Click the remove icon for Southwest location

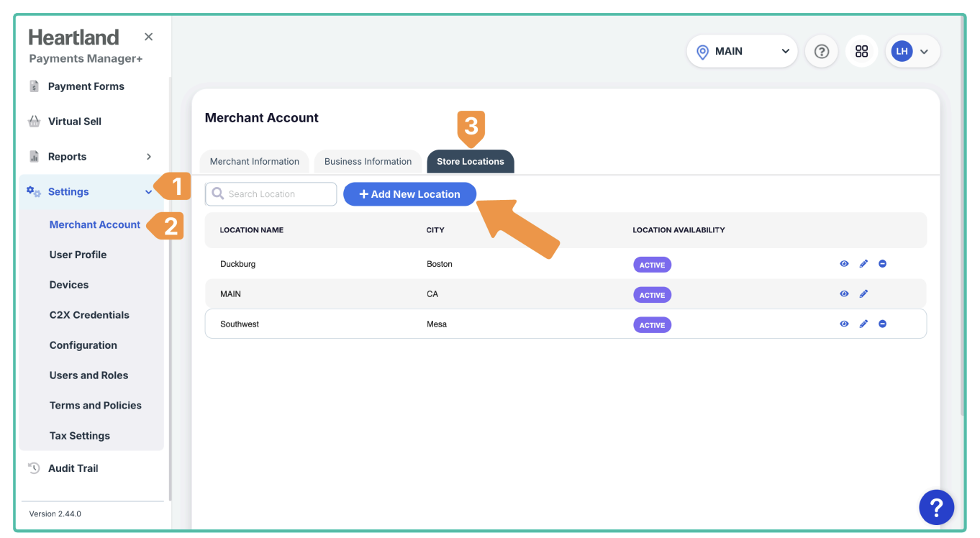coord(882,324)
